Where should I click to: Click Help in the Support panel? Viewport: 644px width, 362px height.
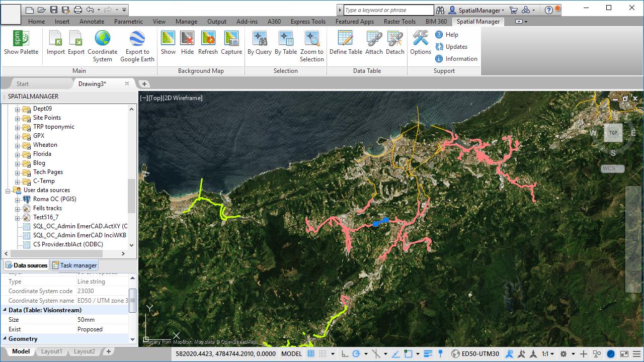pos(447,35)
